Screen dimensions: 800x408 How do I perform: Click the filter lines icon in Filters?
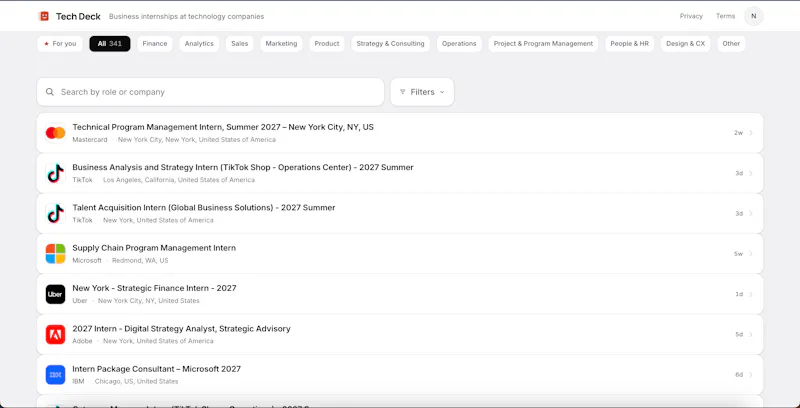403,92
